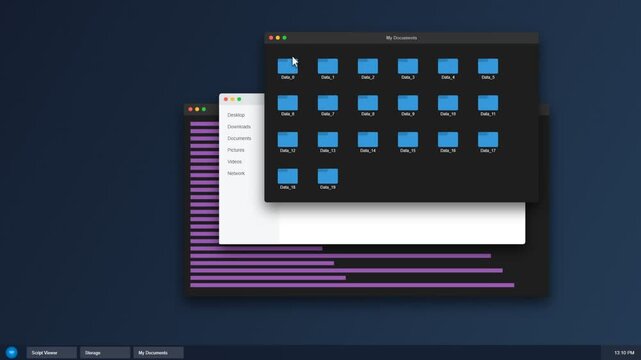Select Videos in Storage sidebar
The width and height of the screenshot is (641, 360).
coord(235,162)
